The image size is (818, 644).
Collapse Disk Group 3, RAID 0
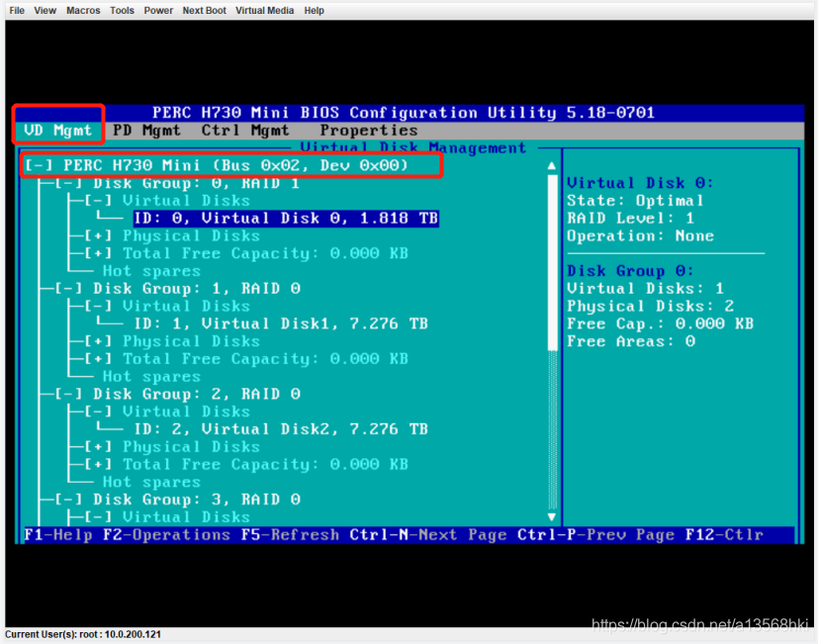point(68,500)
